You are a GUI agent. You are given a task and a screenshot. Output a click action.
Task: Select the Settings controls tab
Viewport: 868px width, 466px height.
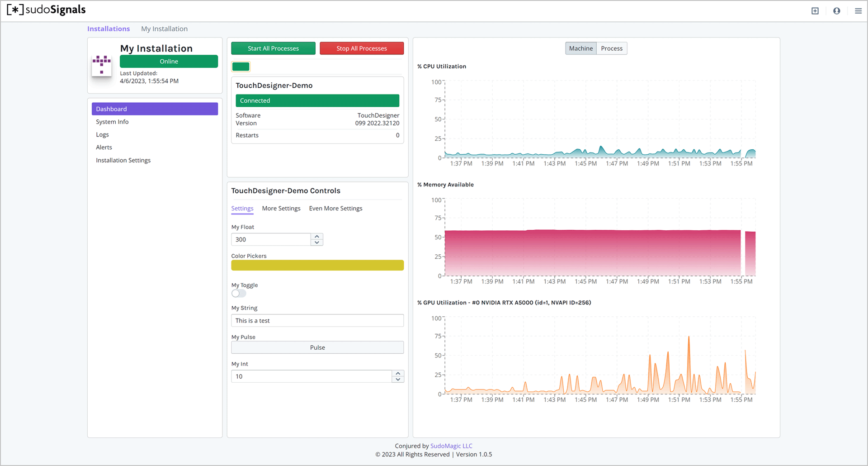(242, 209)
